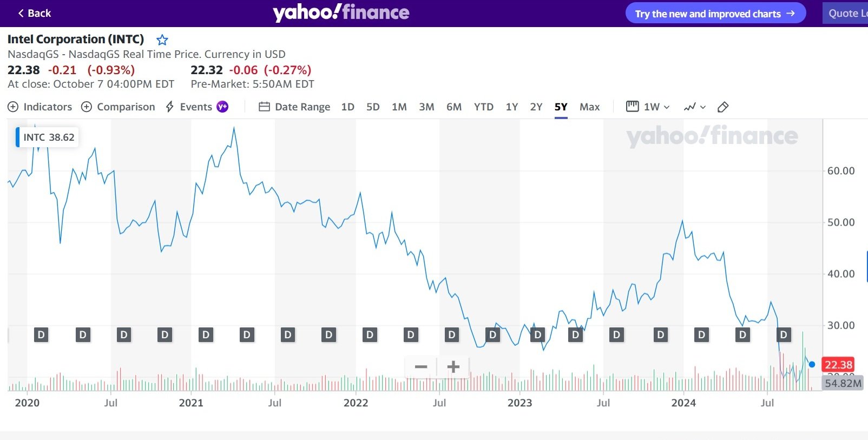Open the Date Range selector
Image resolution: width=868 pixels, height=440 pixels.
(x=302, y=107)
